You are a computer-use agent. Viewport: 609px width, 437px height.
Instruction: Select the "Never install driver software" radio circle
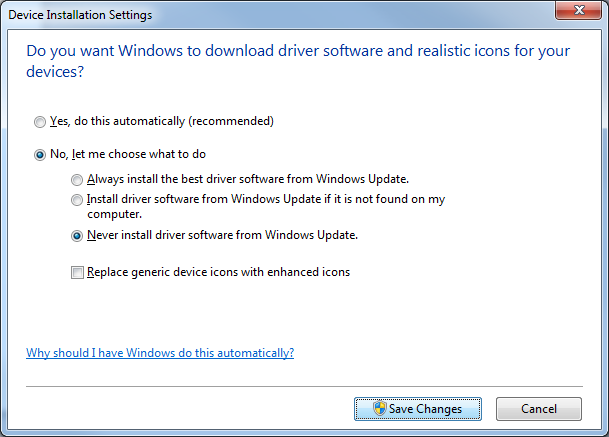(77, 236)
